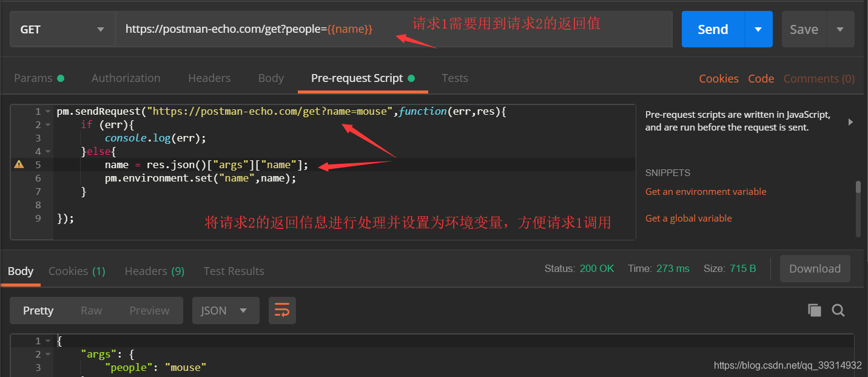Select the response Body tab
The image size is (868, 377).
[x=21, y=271]
